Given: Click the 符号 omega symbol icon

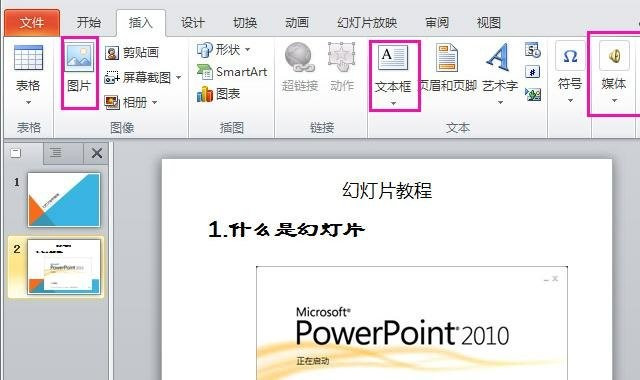Looking at the screenshot, I should [x=570, y=56].
